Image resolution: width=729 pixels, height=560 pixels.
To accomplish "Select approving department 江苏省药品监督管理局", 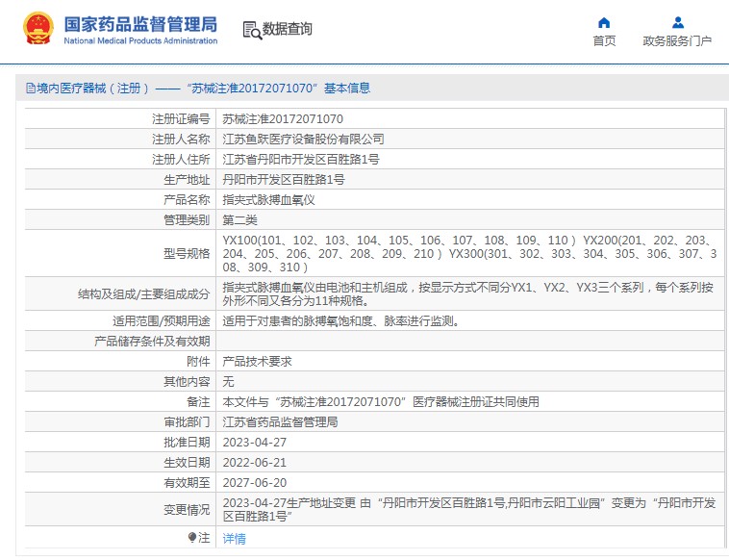I will click(x=281, y=421).
